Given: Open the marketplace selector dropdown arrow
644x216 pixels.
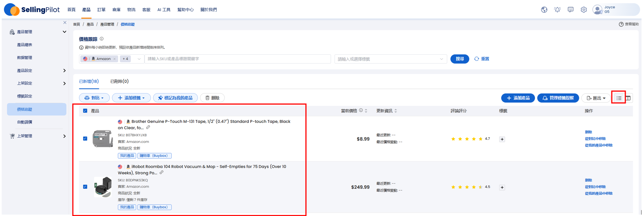Looking at the screenshot, I should (139, 59).
